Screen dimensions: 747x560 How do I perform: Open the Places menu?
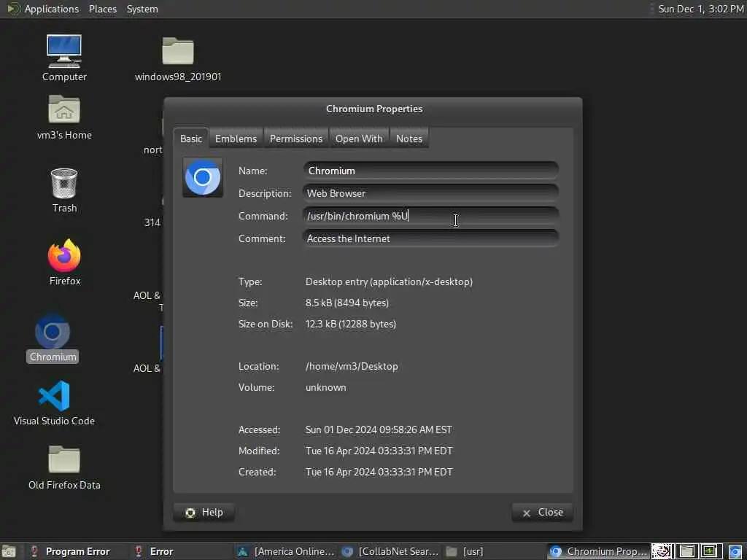coord(102,9)
